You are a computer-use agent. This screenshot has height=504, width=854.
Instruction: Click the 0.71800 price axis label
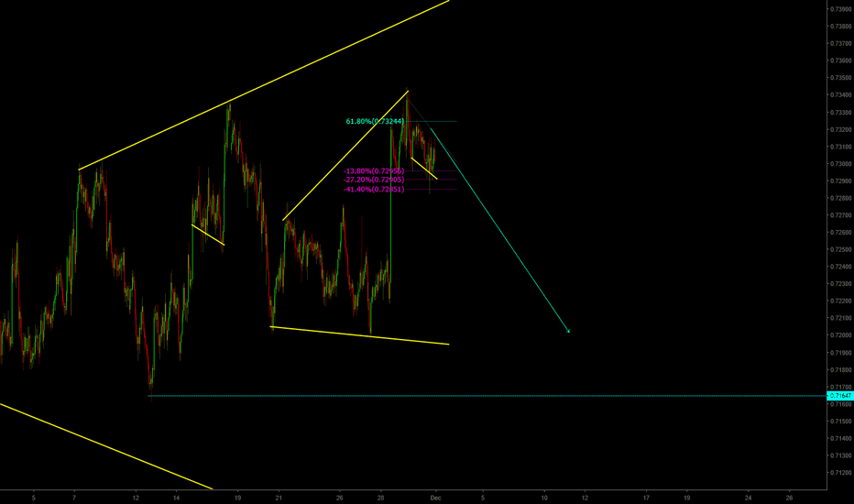pyautogui.click(x=841, y=370)
